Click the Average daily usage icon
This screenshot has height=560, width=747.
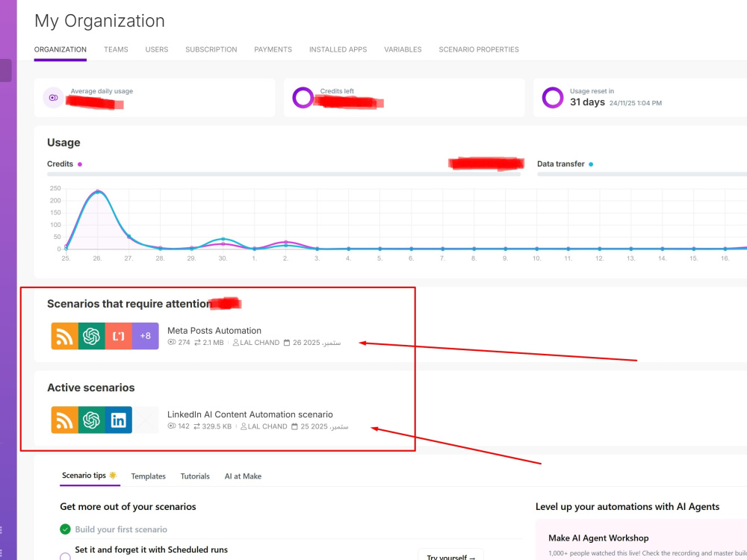(53, 98)
